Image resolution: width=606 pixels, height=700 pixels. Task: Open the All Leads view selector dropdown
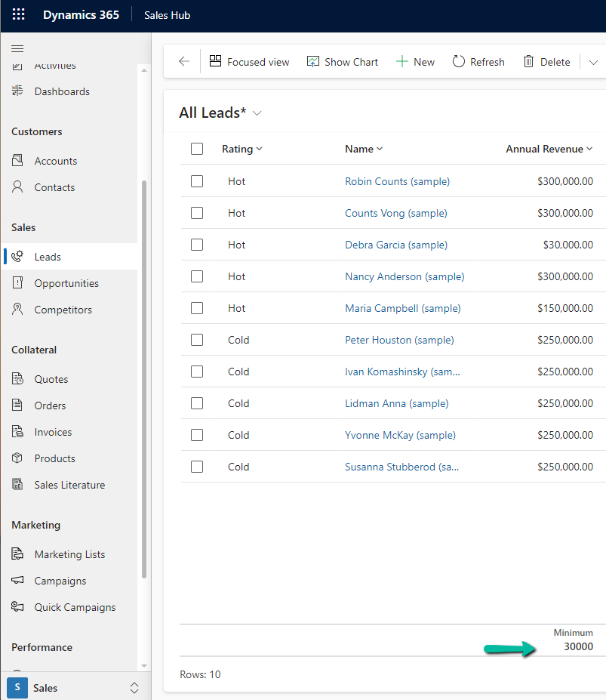257,113
